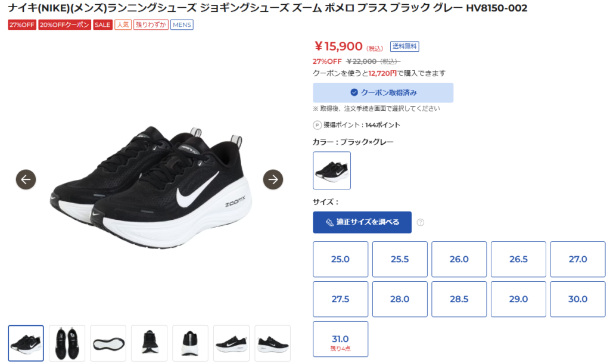Open the 20%OFFクーポン tag
Image resolution: width=610 pixels, height=364 pixels.
point(64,24)
